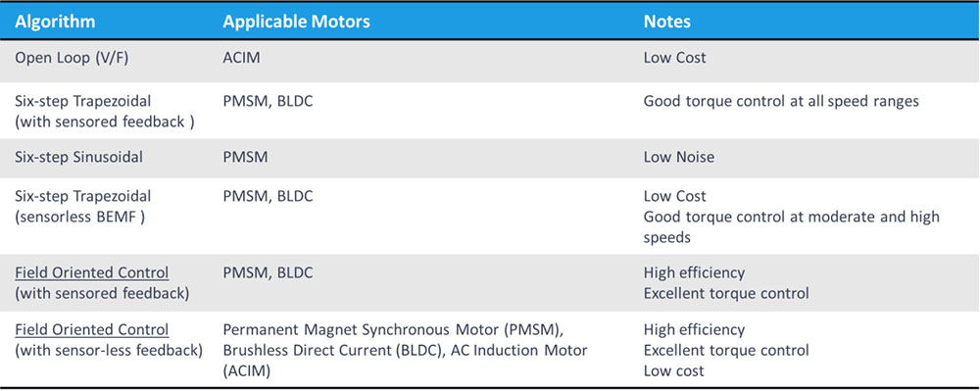
Task: Open the sensor-less Field Oriented Control link
Action: coord(92,329)
